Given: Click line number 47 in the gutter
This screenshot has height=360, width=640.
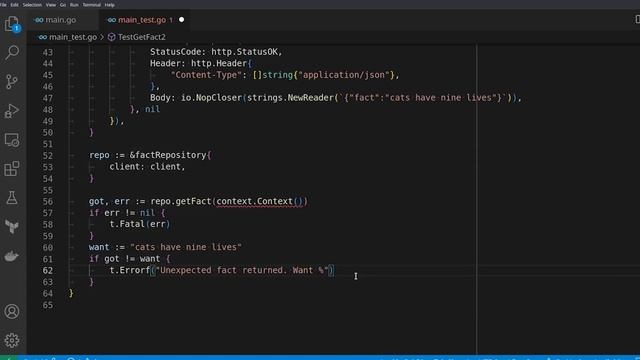Looking at the screenshot, I should click(x=48, y=98).
